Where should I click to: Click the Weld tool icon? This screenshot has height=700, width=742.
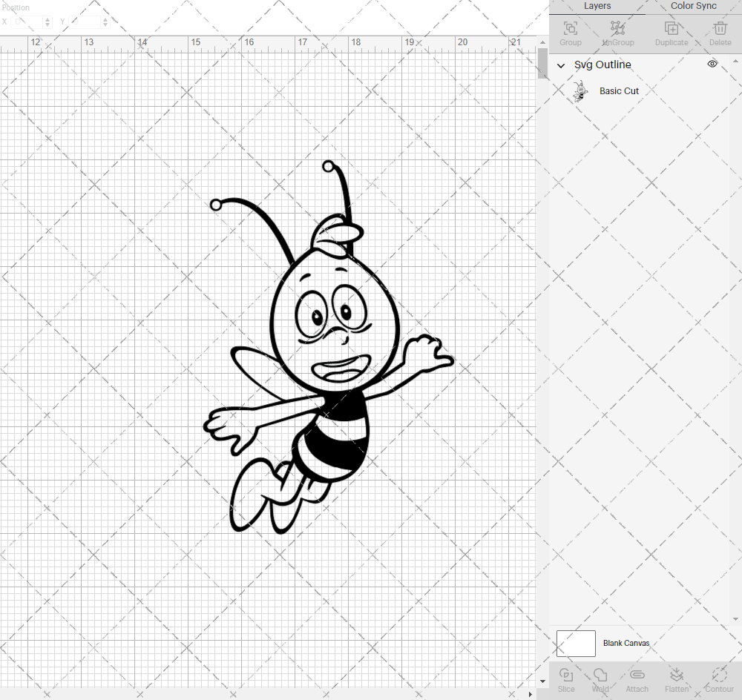(600, 675)
